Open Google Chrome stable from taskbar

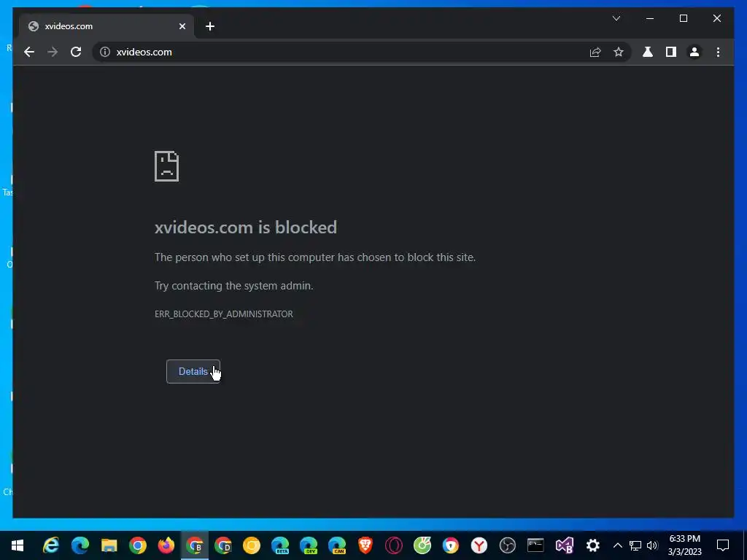[138, 545]
